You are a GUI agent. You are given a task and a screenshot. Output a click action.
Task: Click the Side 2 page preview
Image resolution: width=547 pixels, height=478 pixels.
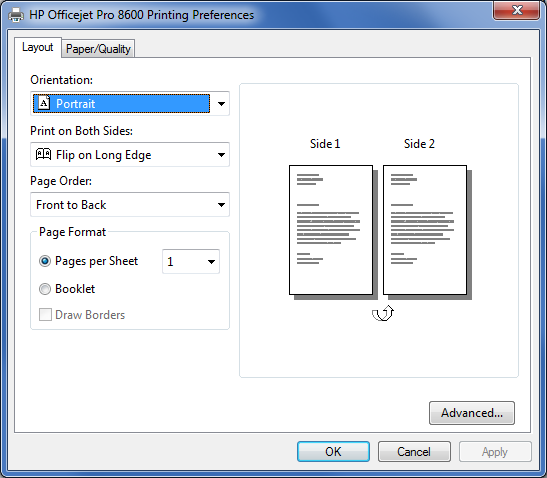(425, 230)
